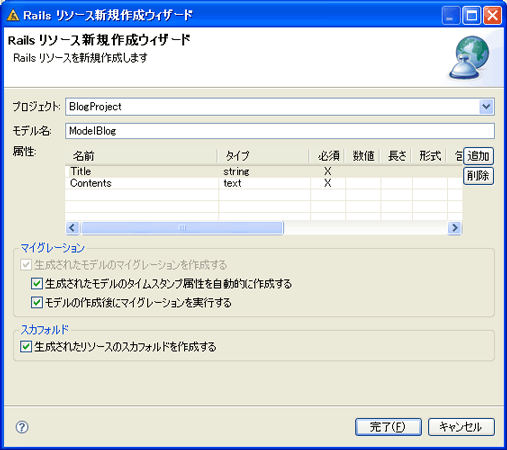
Task: Click the globe wizard banner image
Action: [470, 58]
